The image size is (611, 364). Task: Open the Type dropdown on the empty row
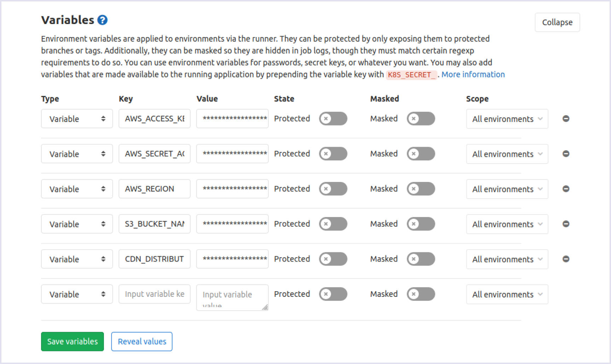point(77,294)
